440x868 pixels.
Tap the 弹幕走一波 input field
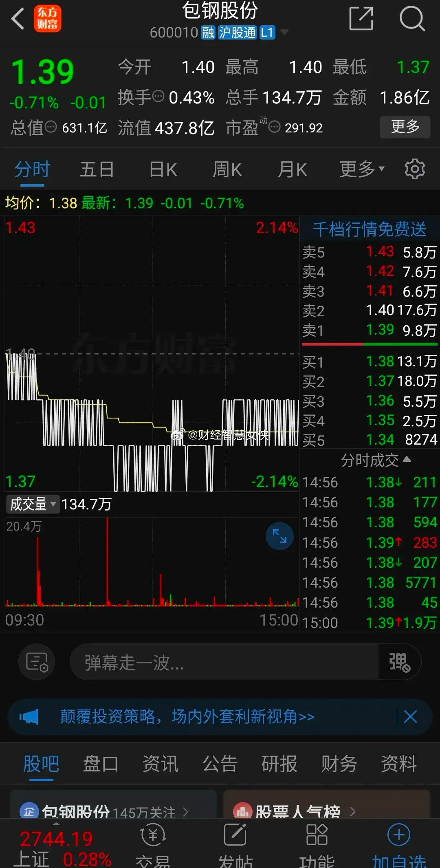[224, 662]
